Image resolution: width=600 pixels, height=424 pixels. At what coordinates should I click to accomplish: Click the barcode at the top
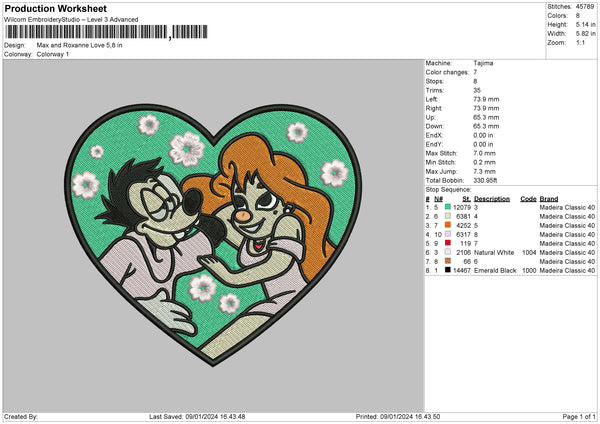pos(107,32)
